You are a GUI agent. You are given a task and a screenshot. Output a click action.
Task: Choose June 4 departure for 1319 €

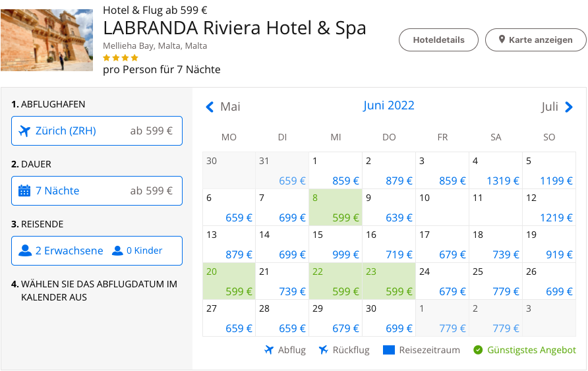496,171
